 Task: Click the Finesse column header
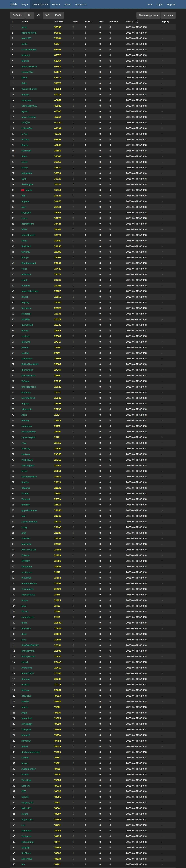pos(113,21)
